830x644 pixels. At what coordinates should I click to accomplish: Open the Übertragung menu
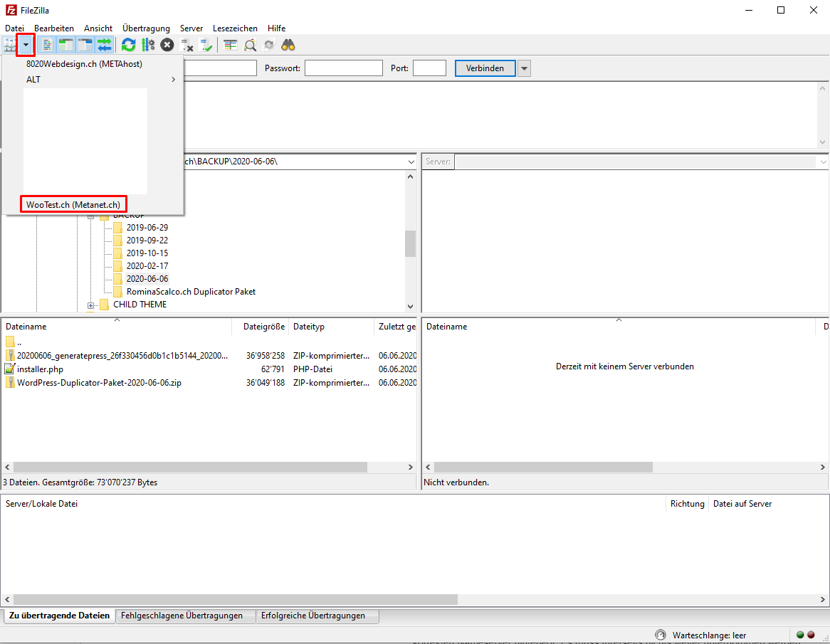coord(146,28)
